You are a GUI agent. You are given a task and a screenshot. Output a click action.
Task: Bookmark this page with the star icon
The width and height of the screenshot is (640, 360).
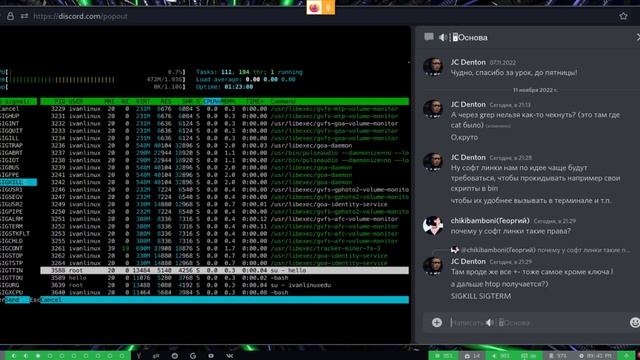tap(623, 16)
